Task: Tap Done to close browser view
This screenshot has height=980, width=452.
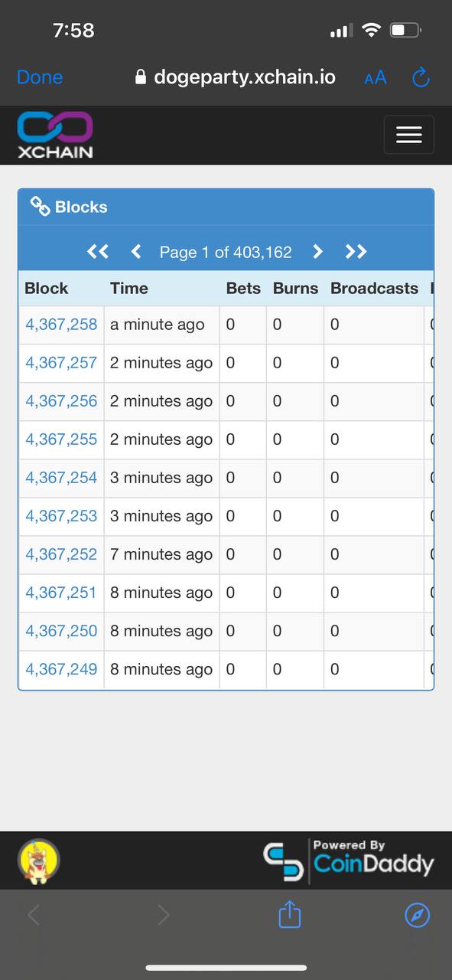Action: point(40,77)
